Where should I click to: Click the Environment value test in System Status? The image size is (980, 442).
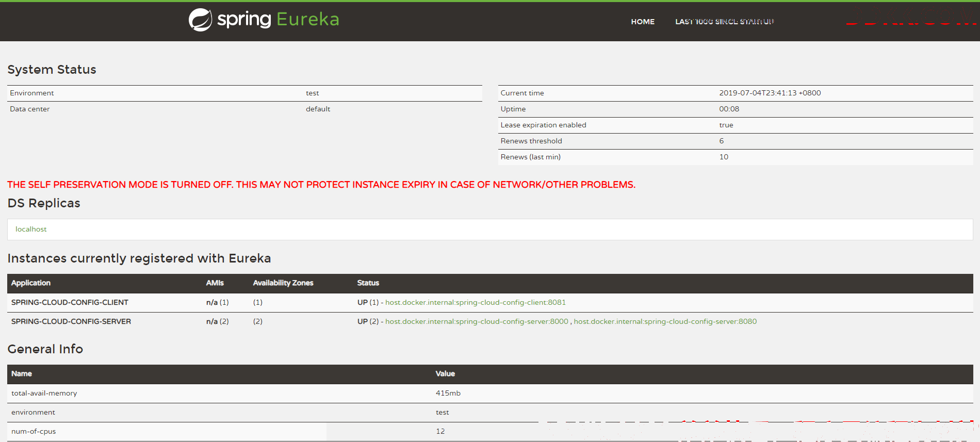coord(312,93)
